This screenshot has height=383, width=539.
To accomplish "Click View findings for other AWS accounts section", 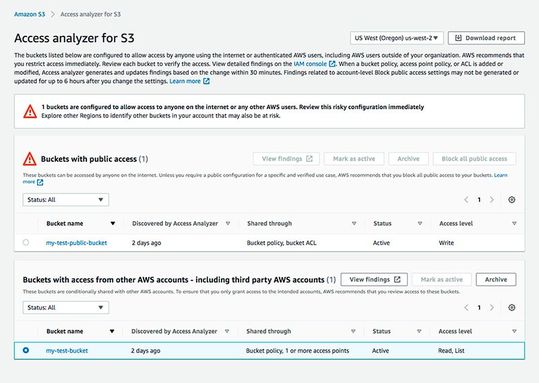I will 374,280.
